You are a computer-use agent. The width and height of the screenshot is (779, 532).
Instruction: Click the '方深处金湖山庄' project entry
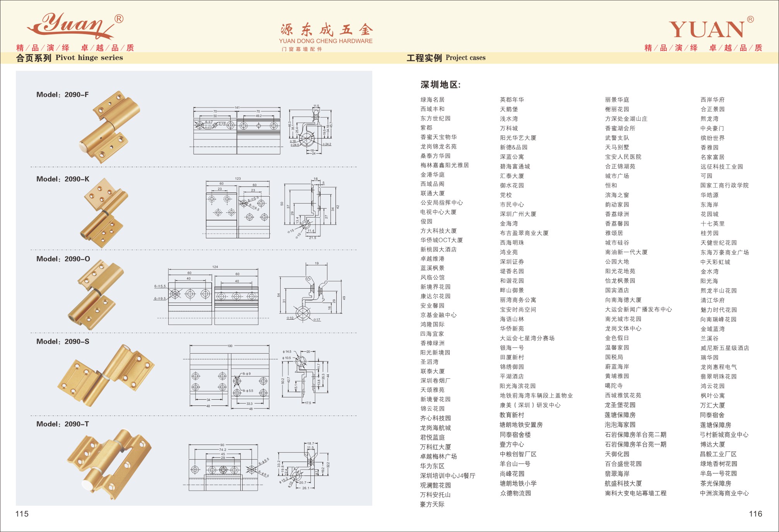626,119
